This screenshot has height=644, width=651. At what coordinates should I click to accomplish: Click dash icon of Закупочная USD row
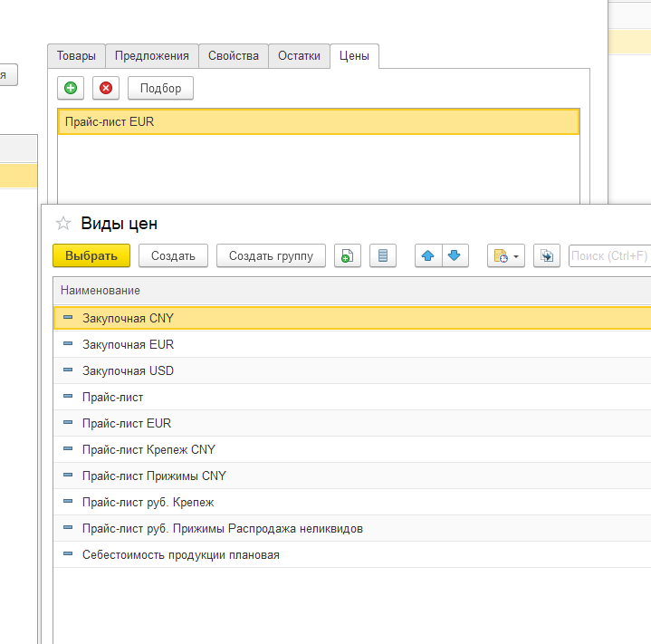(68, 370)
